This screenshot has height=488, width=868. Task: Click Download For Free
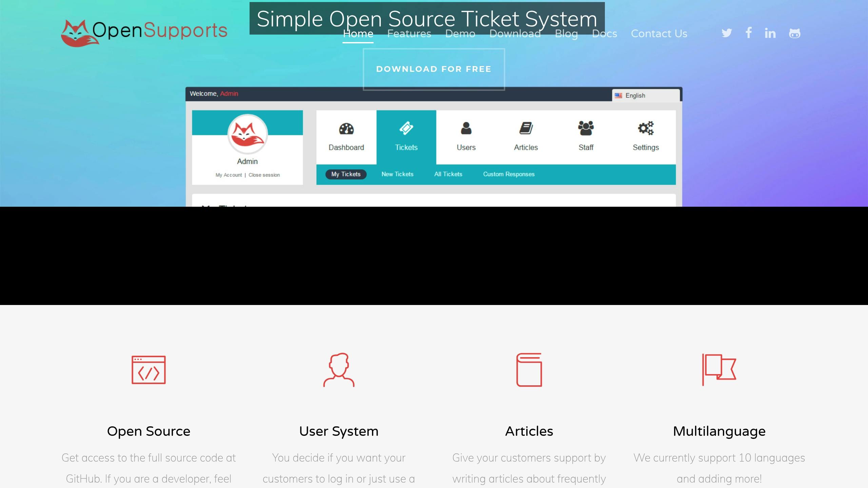(434, 69)
